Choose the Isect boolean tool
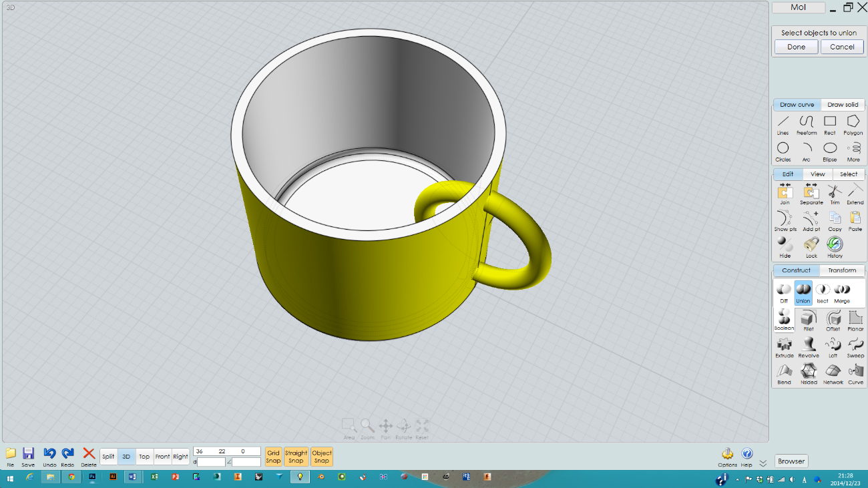Screen dimensions: 868x488 pos(823,292)
